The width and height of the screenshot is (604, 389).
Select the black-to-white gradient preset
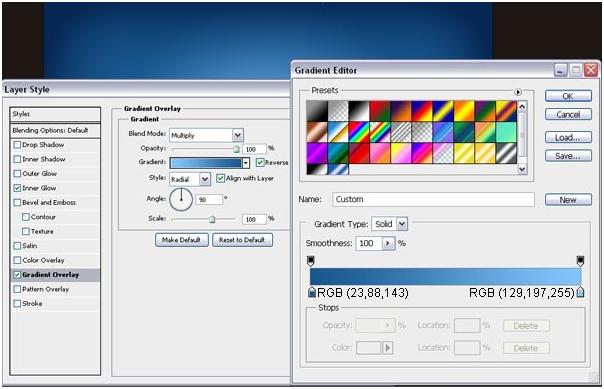[359, 111]
